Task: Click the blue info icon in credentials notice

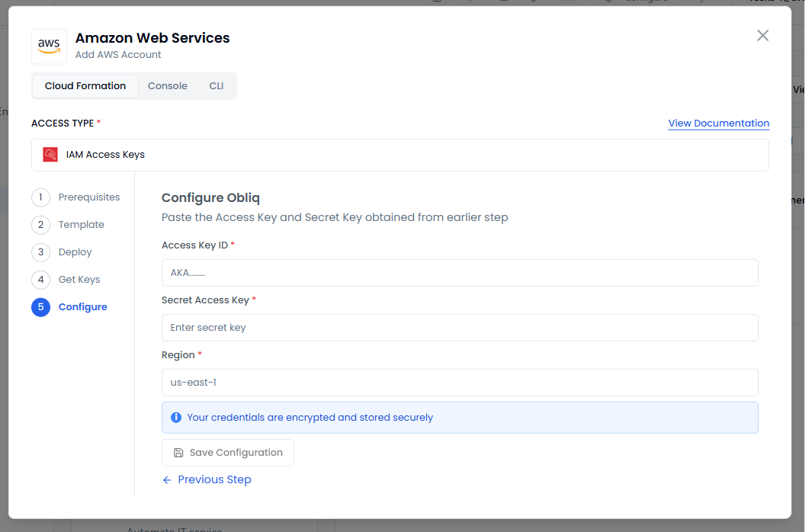Action: point(176,418)
